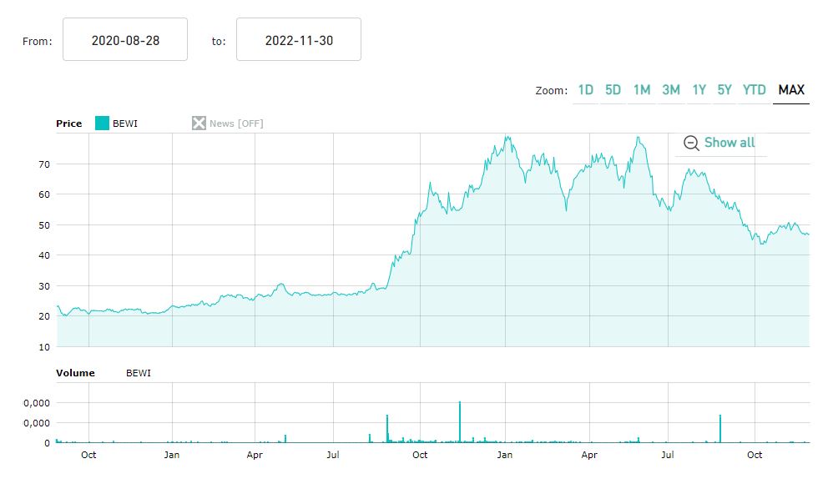
Task: Set zoom range to 1D
Action: [586, 90]
